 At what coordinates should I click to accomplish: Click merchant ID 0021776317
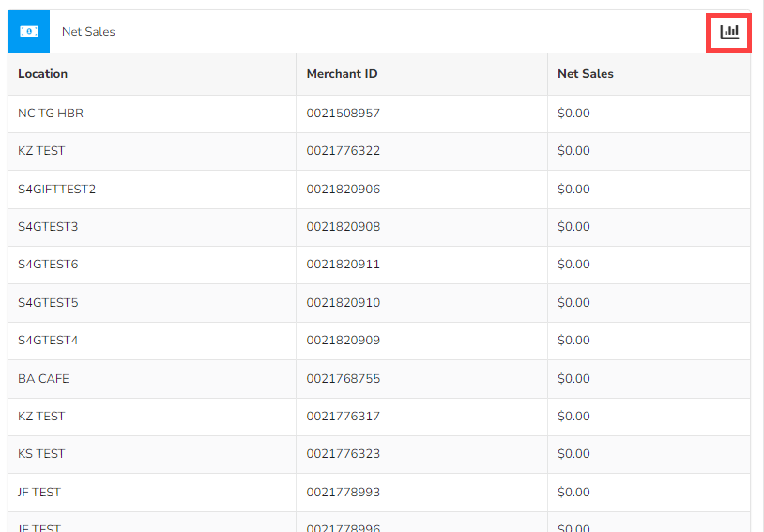(x=343, y=417)
